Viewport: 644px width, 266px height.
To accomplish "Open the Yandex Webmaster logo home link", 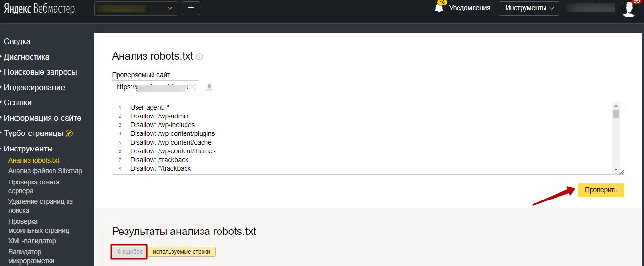I will (x=39, y=8).
